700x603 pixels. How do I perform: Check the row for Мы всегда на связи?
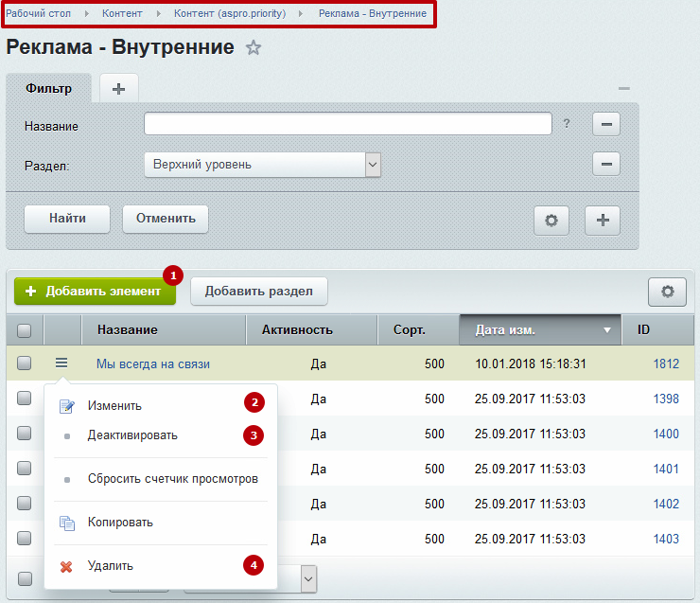pos(24,363)
